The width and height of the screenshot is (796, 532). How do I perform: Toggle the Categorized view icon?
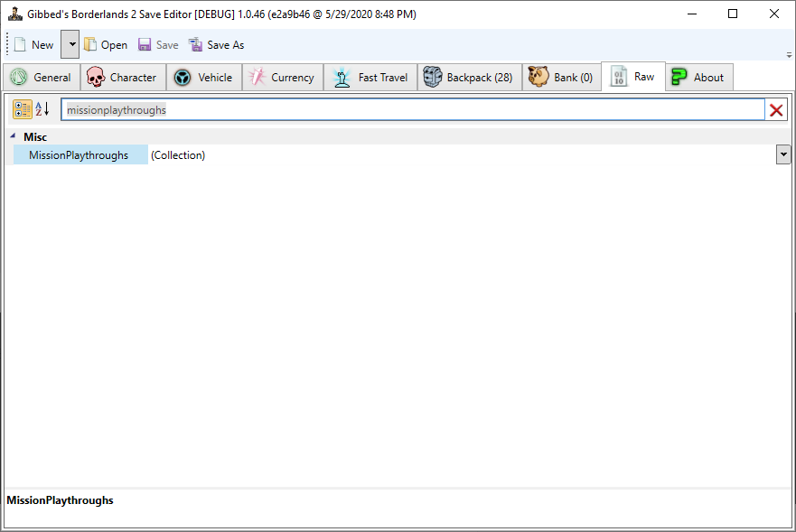tap(23, 109)
